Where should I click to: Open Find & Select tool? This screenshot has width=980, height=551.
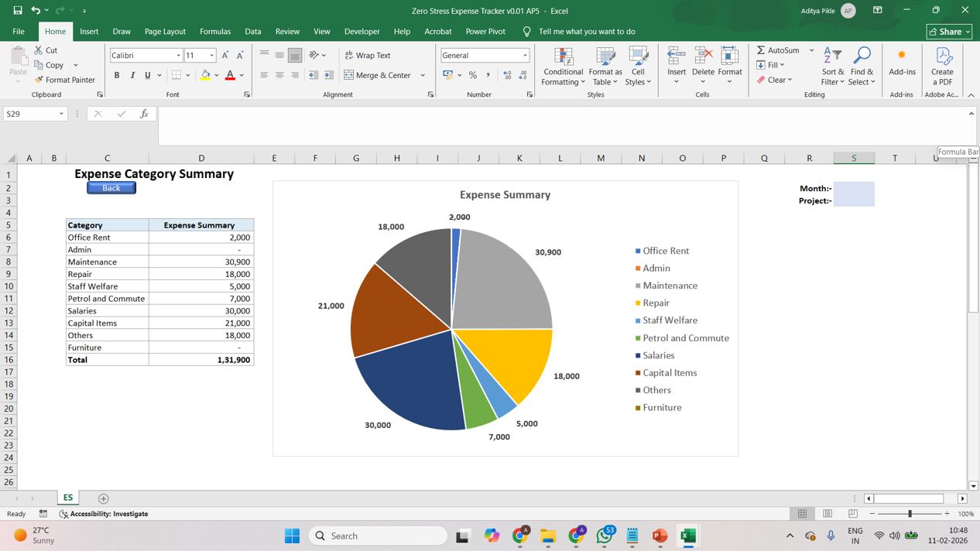pos(861,66)
